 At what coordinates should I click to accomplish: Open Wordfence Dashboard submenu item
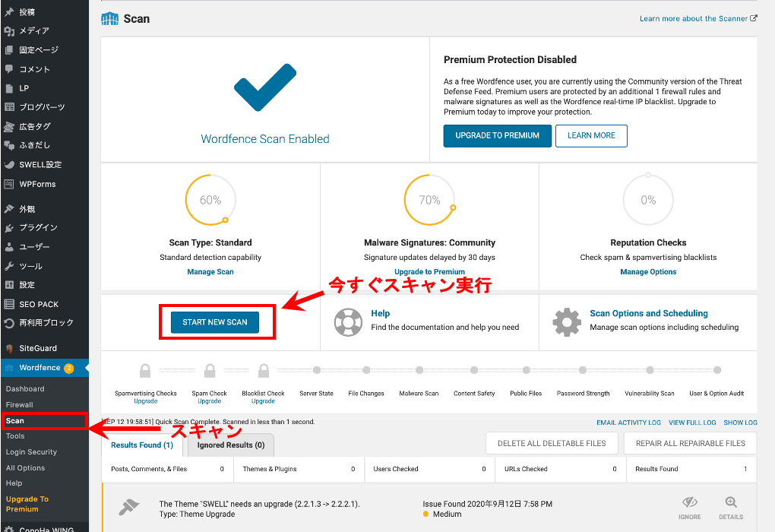(25, 389)
